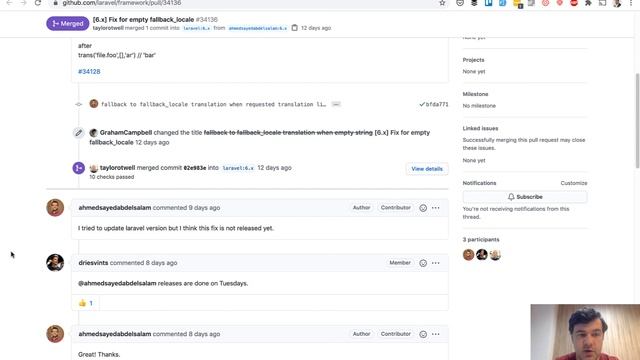Click the Linked issues sidebar heading
This screenshot has width=640, height=360.
click(480, 128)
